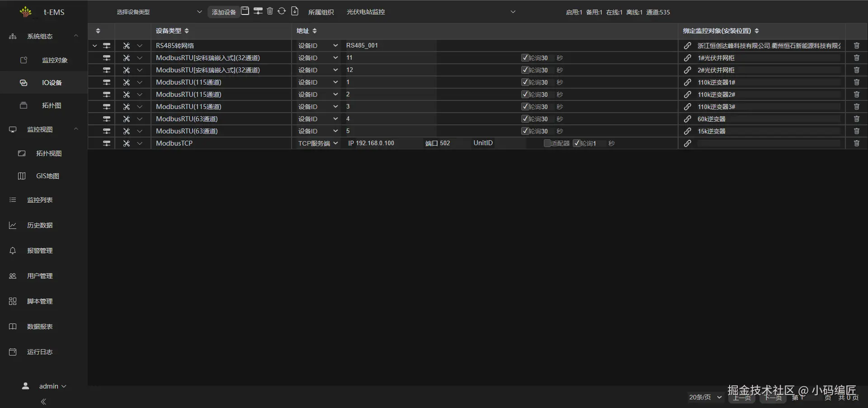868x408 pixels.
Task: Click device icon in 设备ID 4 row
Action: [107, 119]
